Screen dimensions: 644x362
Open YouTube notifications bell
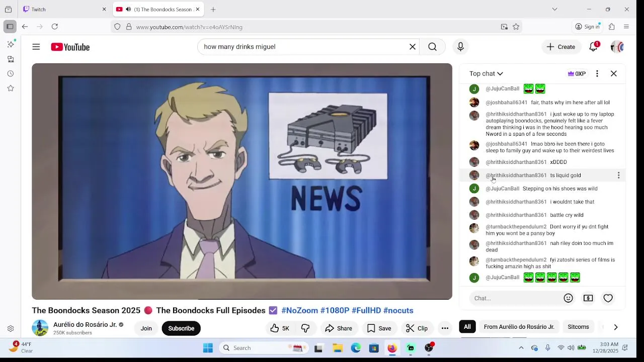point(594,47)
